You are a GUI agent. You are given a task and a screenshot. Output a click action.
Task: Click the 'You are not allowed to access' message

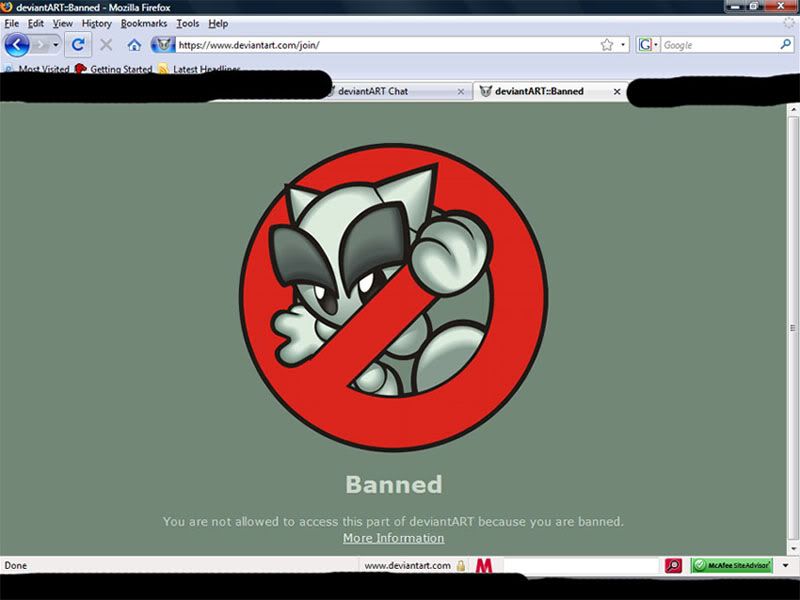point(393,521)
